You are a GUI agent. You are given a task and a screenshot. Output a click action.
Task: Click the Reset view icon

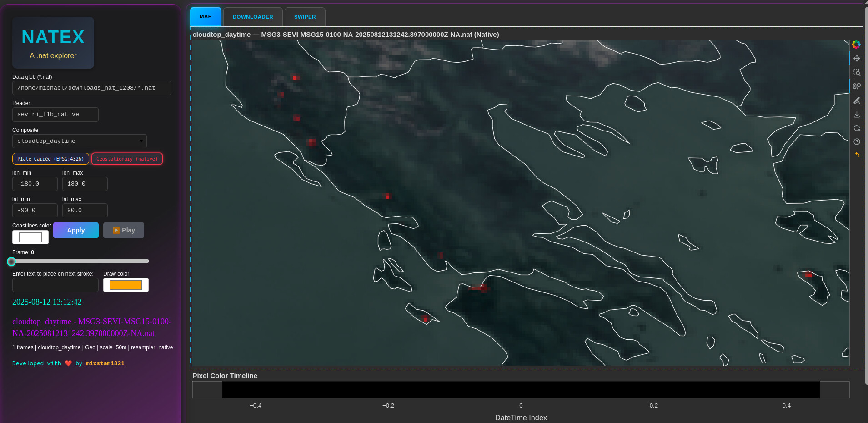[x=857, y=128]
